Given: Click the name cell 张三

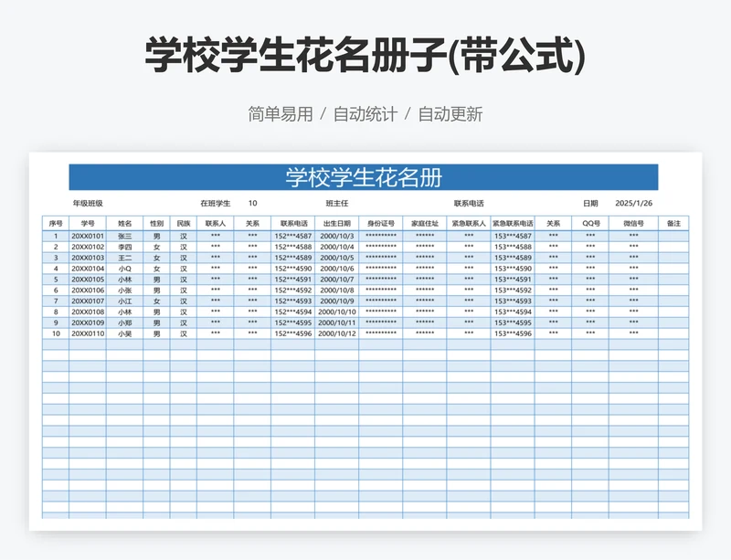Looking at the screenshot, I should tap(125, 237).
